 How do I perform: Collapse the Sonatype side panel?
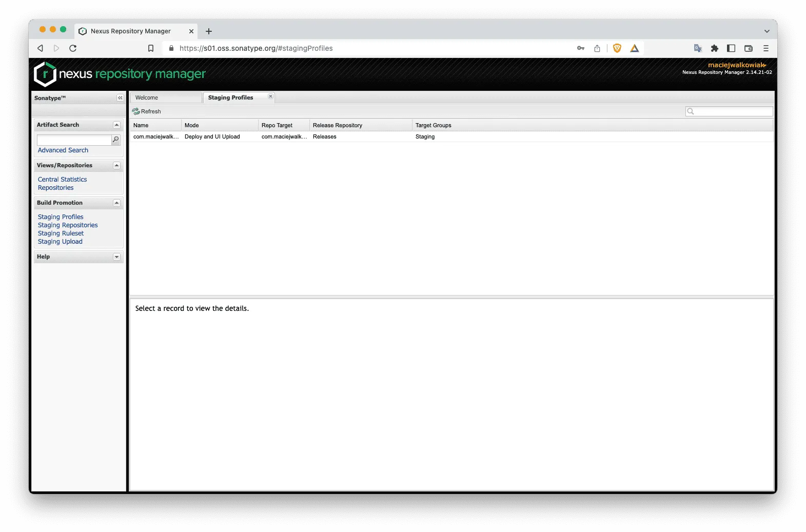[x=120, y=98]
